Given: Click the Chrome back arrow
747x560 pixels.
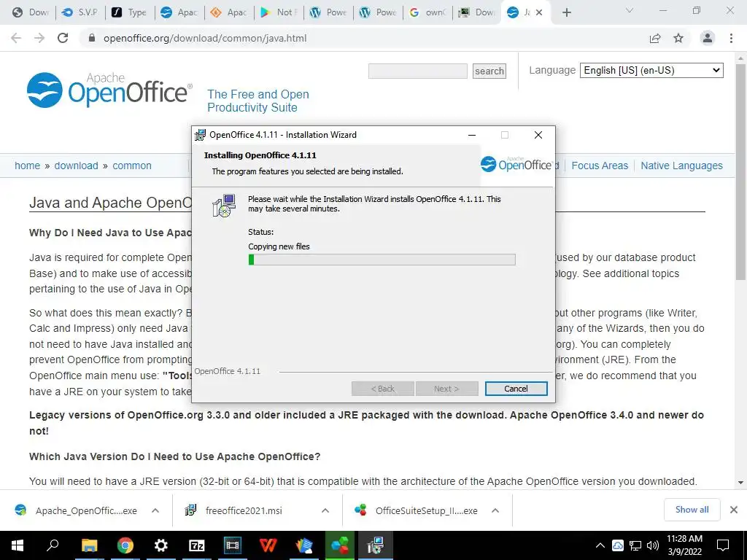Looking at the screenshot, I should click(x=16, y=38).
